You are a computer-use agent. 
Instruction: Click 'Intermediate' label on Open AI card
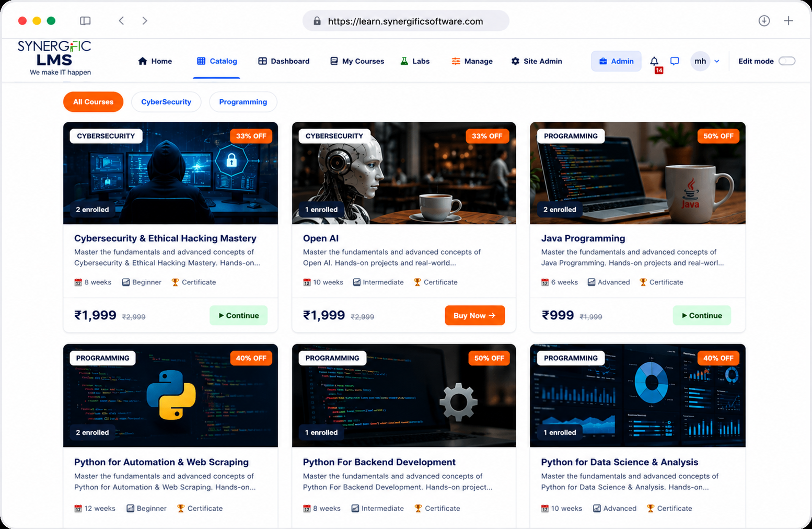pyautogui.click(x=383, y=282)
